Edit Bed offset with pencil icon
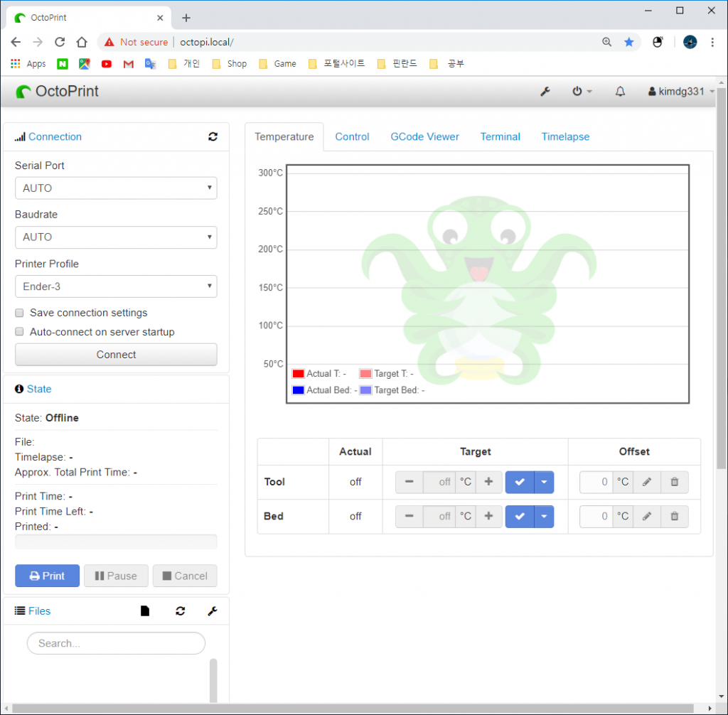Image resolution: width=728 pixels, height=715 pixels. 647,516
